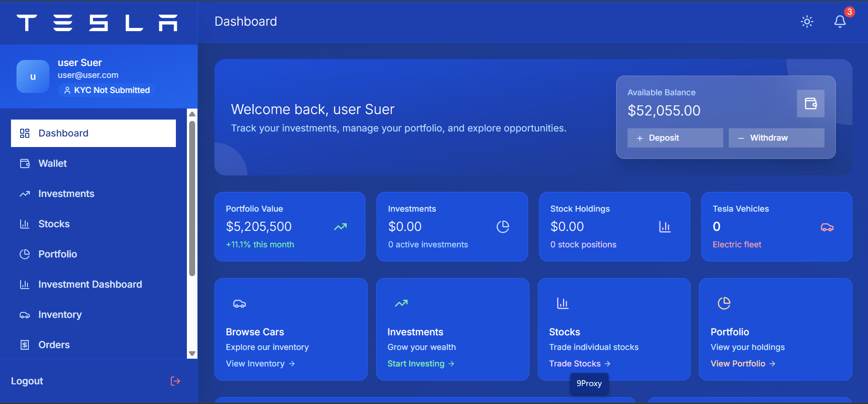This screenshot has height=404, width=868.
Task: Click the KYC Not Submitted badge
Action: click(x=107, y=90)
